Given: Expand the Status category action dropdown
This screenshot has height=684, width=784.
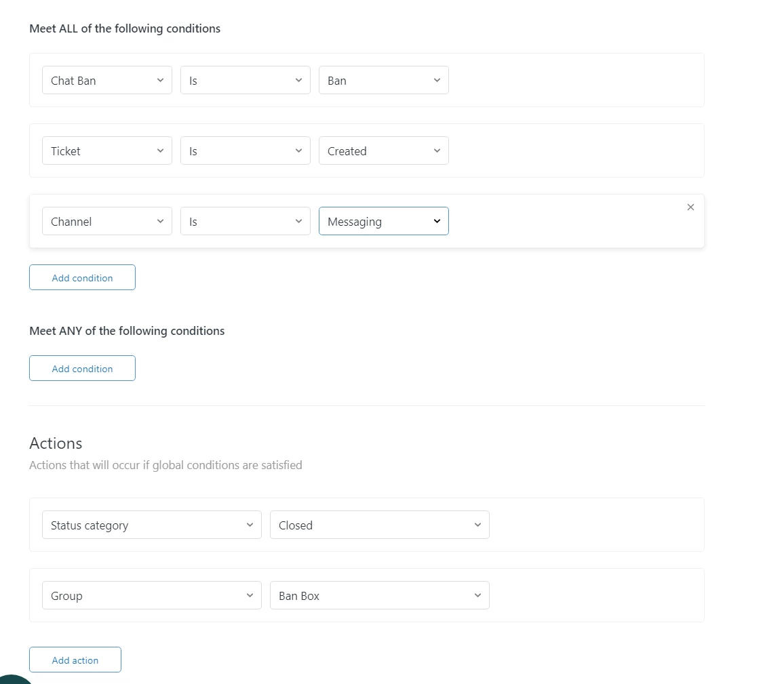Looking at the screenshot, I should [151, 525].
